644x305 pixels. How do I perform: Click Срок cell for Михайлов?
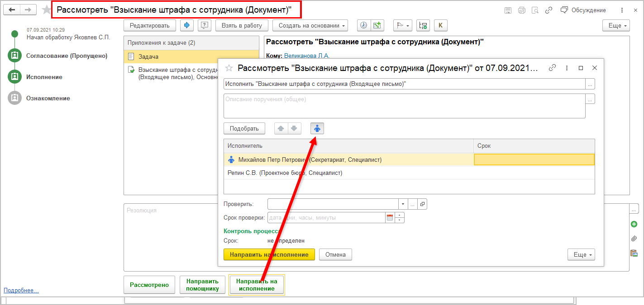[534, 160]
